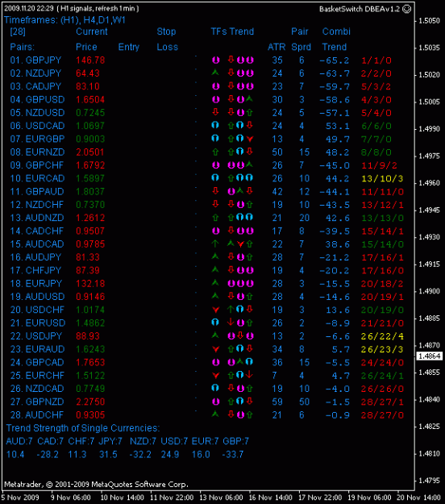
Task: Click the 'Trend Strength of Single Currencies:' heading
Action: pos(83,428)
